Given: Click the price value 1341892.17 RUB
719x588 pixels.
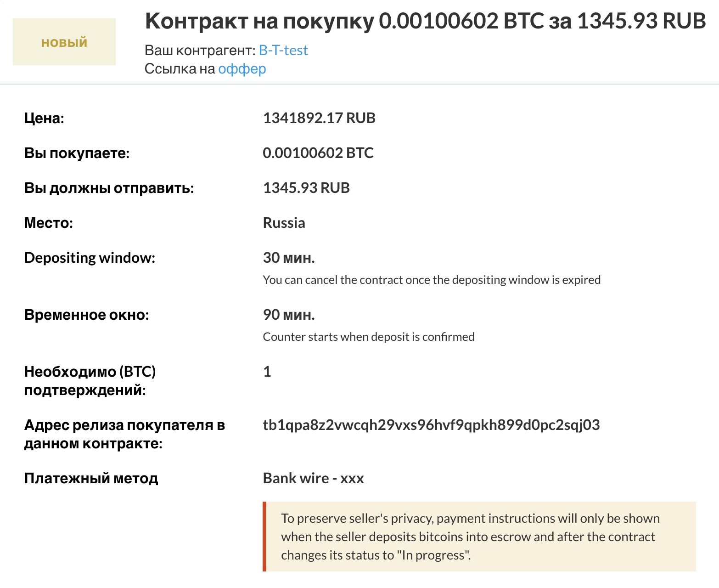Looking at the screenshot, I should (319, 118).
